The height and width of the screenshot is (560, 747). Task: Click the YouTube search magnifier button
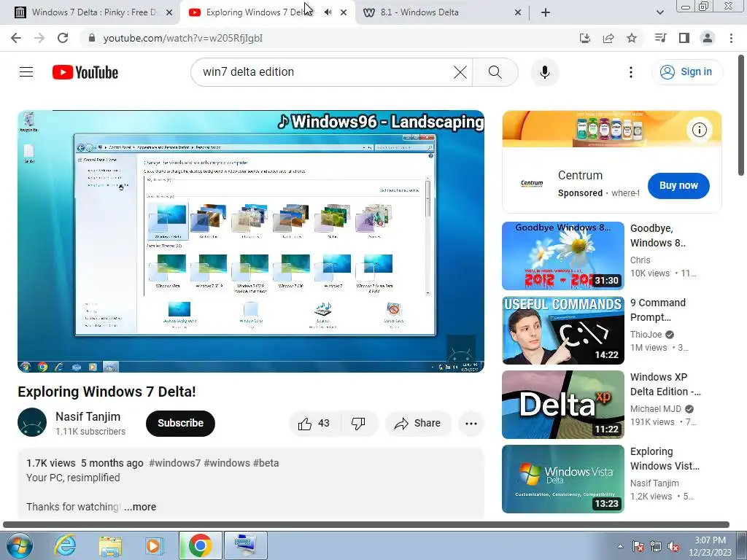point(495,72)
